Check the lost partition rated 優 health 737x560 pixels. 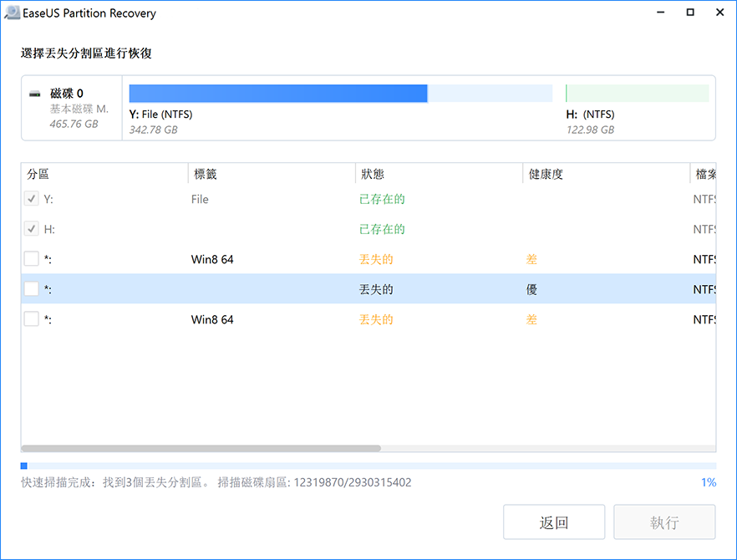click(x=31, y=288)
